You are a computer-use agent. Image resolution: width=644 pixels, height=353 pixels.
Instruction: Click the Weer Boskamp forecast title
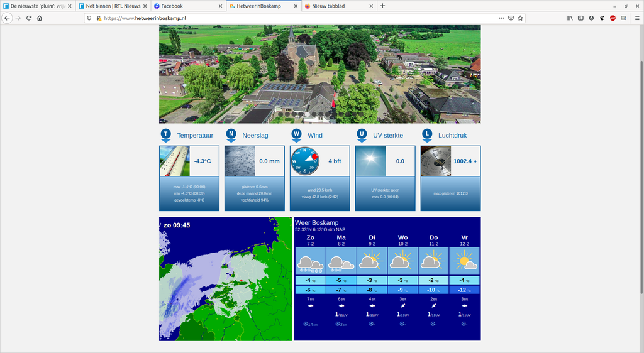pos(316,223)
